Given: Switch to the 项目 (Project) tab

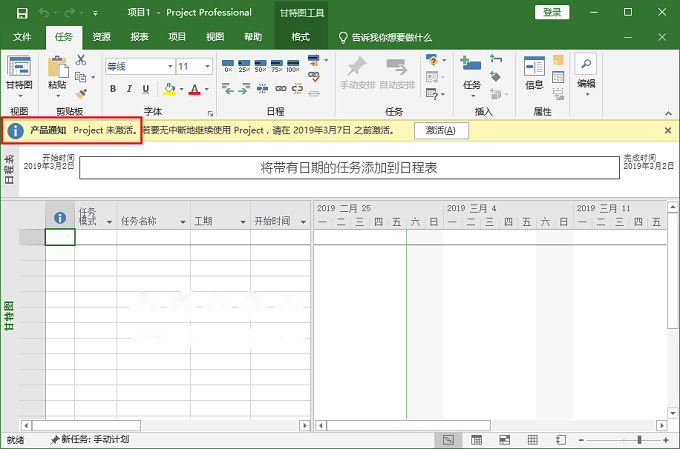Looking at the screenshot, I should [177, 37].
